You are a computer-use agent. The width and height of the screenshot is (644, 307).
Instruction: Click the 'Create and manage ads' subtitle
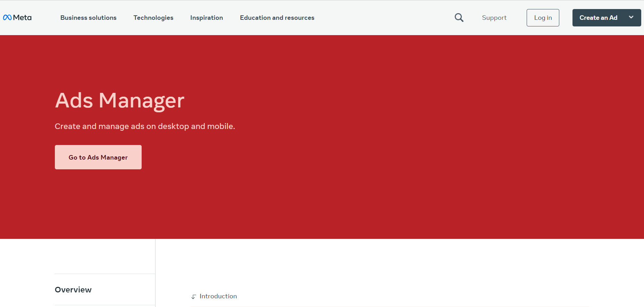(x=145, y=126)
